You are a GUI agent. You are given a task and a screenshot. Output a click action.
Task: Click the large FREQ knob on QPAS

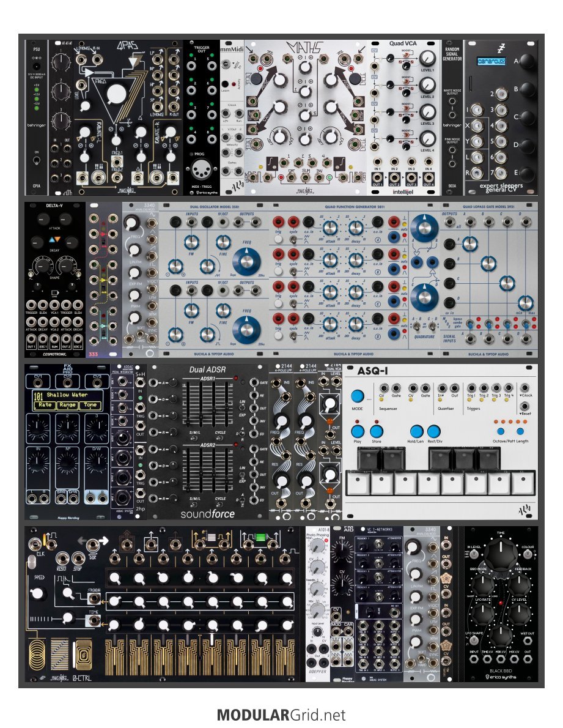116,95
